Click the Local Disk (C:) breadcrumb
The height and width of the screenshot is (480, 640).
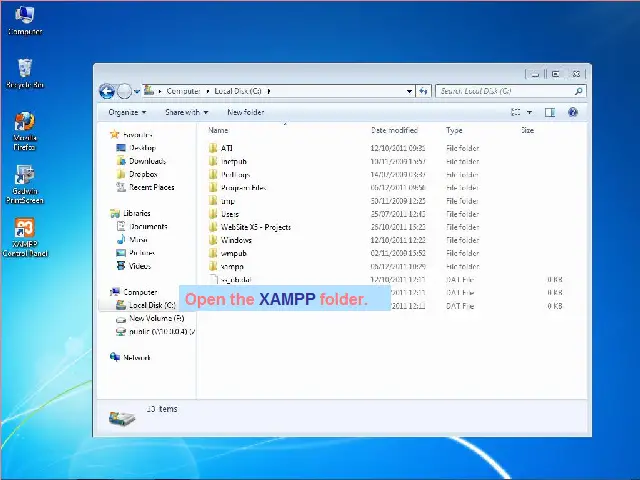(238, 91)
